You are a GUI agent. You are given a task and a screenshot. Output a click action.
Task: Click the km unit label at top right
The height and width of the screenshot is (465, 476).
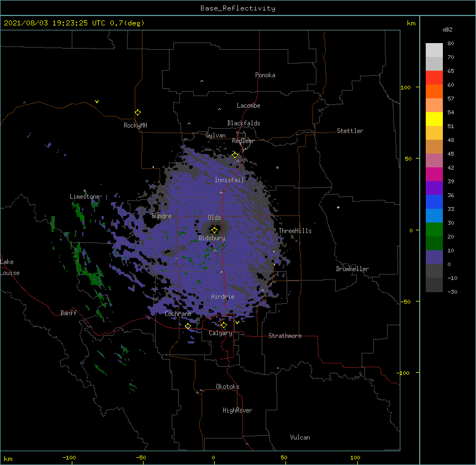click(411, 23)
